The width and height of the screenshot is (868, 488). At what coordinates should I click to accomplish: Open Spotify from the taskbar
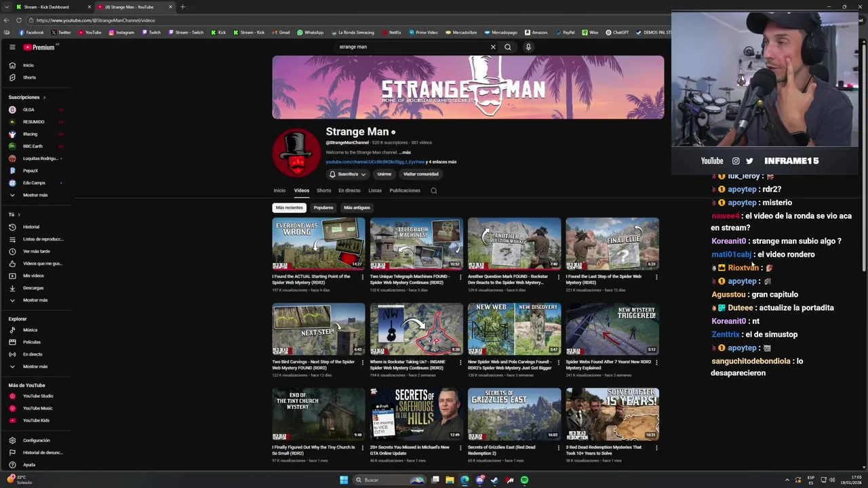tap(524, 480)
